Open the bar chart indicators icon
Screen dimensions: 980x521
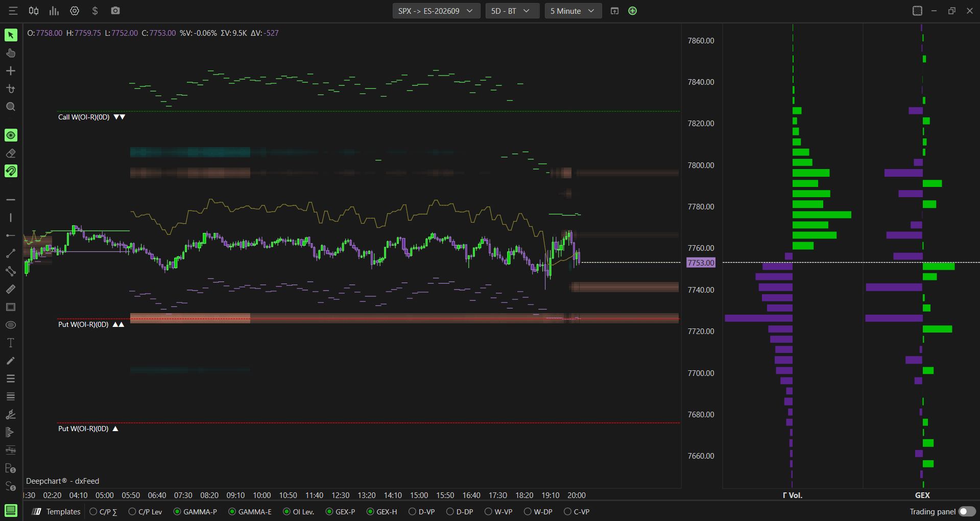pos(54,11)
